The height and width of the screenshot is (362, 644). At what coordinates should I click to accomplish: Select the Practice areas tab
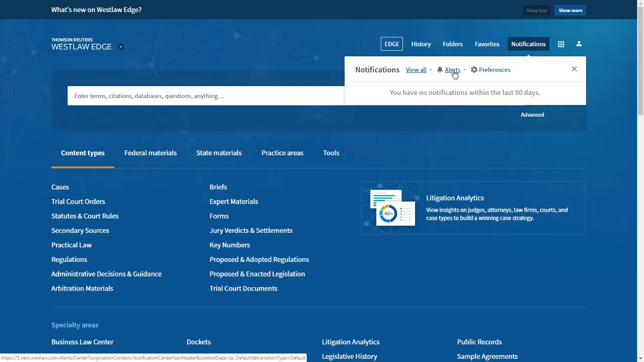pyautogui.click(x=282, y=153)
